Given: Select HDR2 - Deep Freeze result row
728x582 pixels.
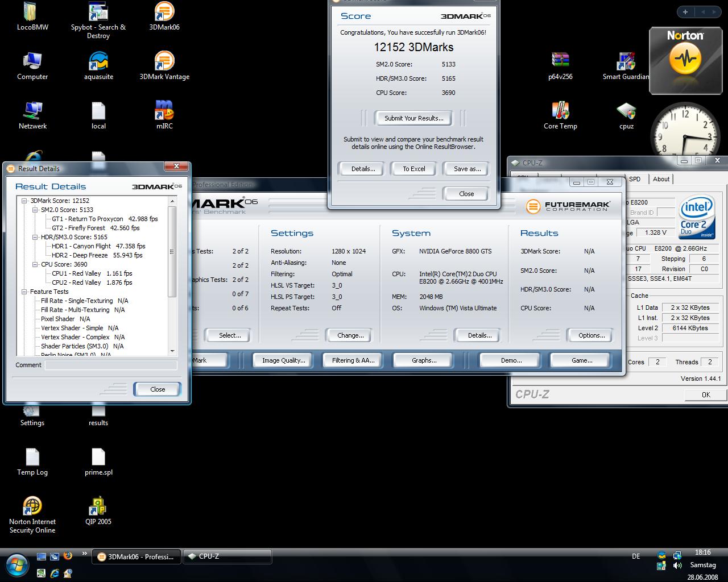Looking at the screenshot, I should [97, 255].
